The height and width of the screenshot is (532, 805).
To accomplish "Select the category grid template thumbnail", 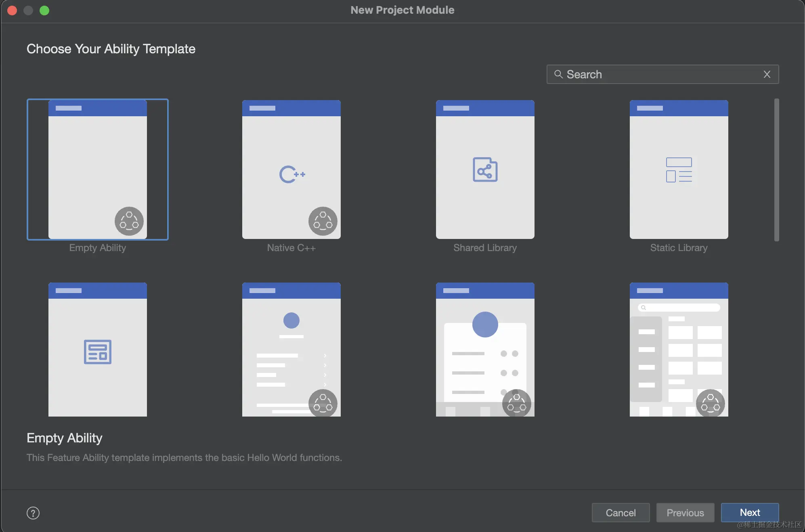I will pos(679,349).
